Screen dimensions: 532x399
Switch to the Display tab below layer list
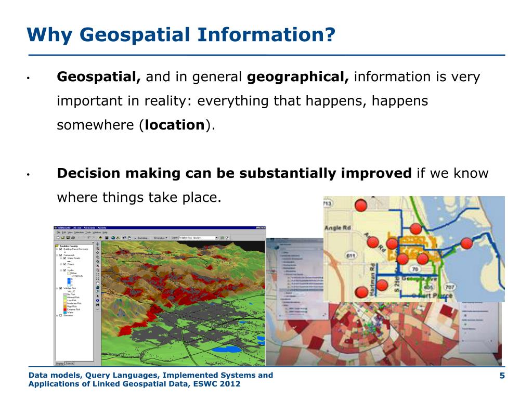tap(60, 364)
